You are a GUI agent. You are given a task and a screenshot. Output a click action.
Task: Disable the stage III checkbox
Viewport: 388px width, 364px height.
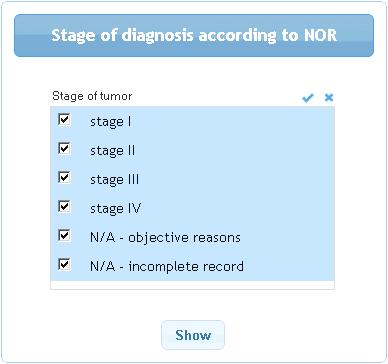pos(64,177)
